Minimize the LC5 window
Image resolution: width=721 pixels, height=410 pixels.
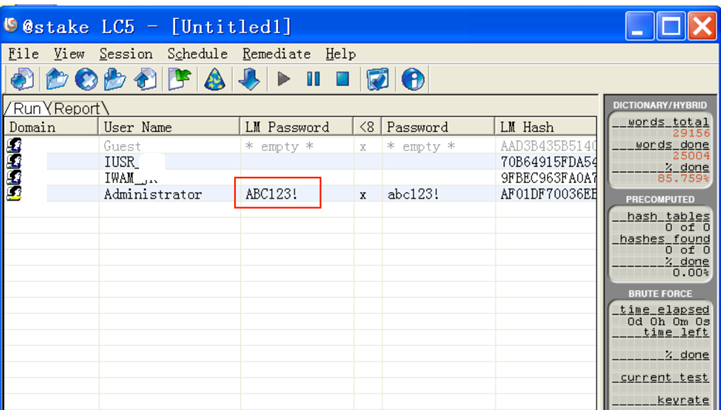(640, 26)
